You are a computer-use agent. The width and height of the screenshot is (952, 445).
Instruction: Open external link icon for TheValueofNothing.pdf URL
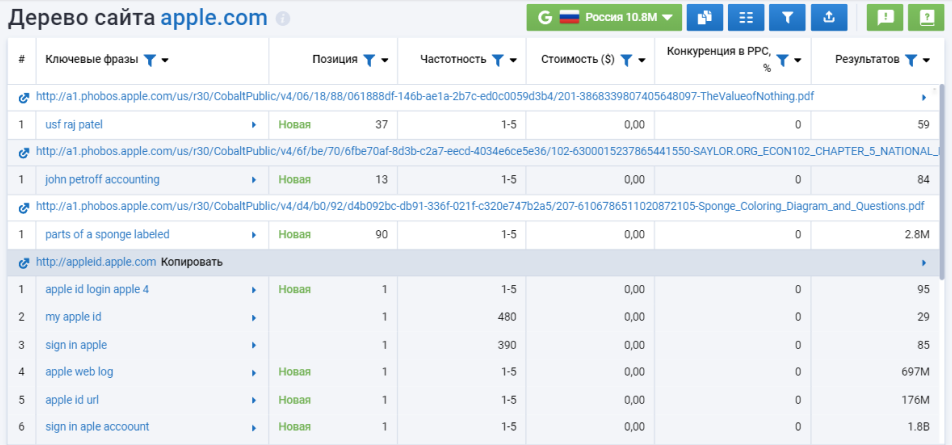tap(24, 97)
